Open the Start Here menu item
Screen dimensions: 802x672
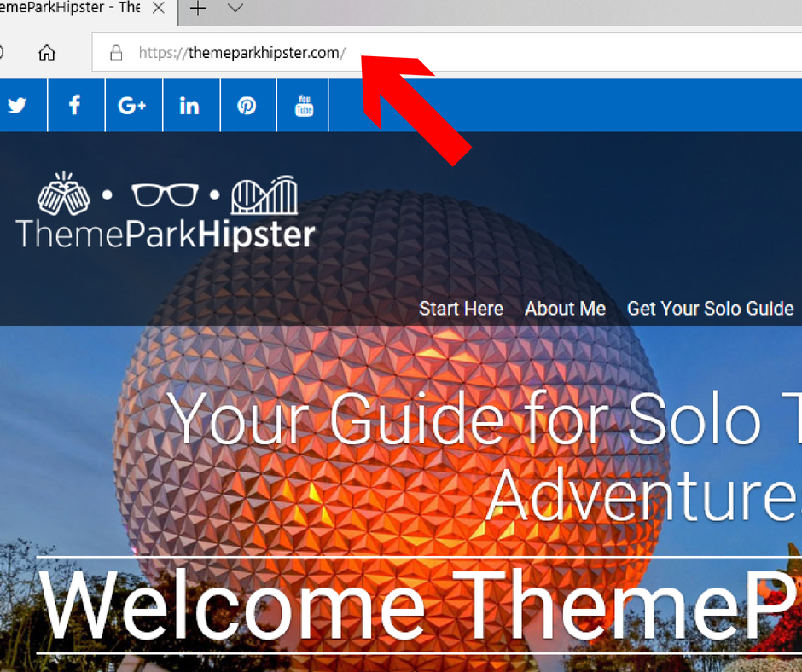coord(462,309)
